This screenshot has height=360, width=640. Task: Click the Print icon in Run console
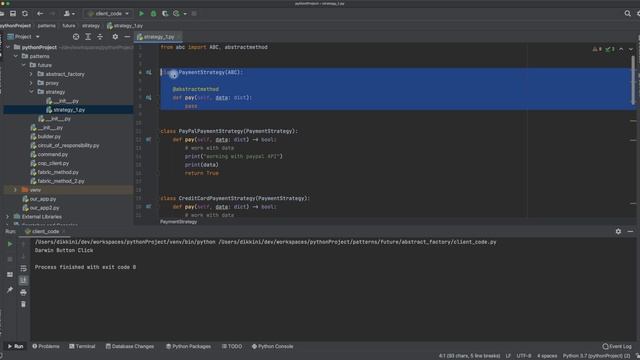23,292
